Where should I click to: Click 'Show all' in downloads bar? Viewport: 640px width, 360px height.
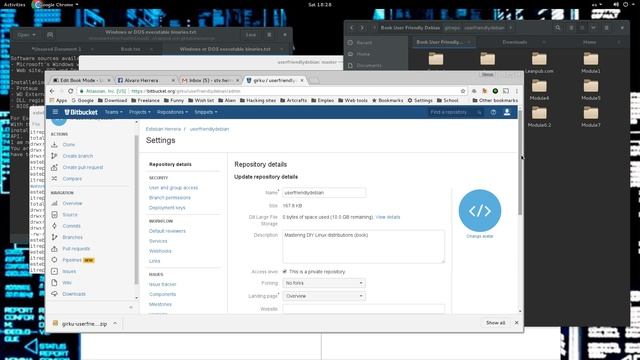495,323
